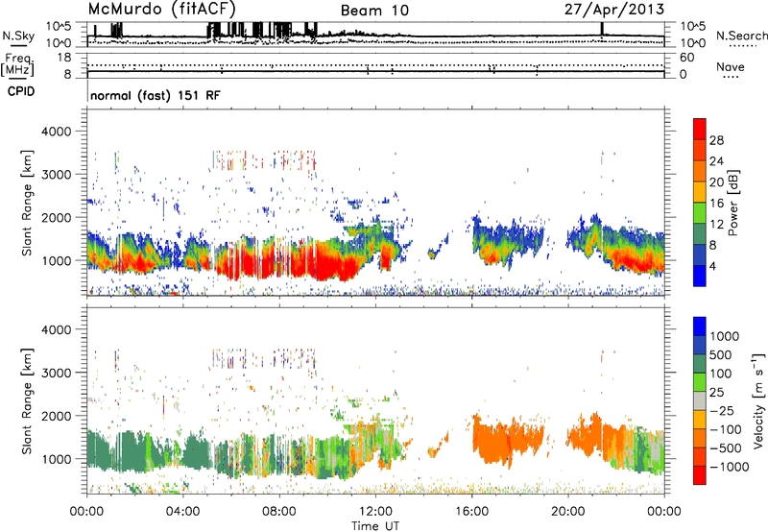Viewport: 768px width, 532px height.
Task: Click the blue bottom of power colorbar
Action: pyautogui.click(x=700, y=276)
